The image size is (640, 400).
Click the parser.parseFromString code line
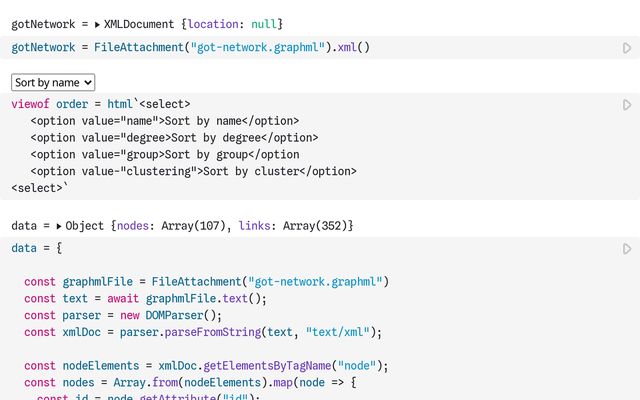point(203,332)
